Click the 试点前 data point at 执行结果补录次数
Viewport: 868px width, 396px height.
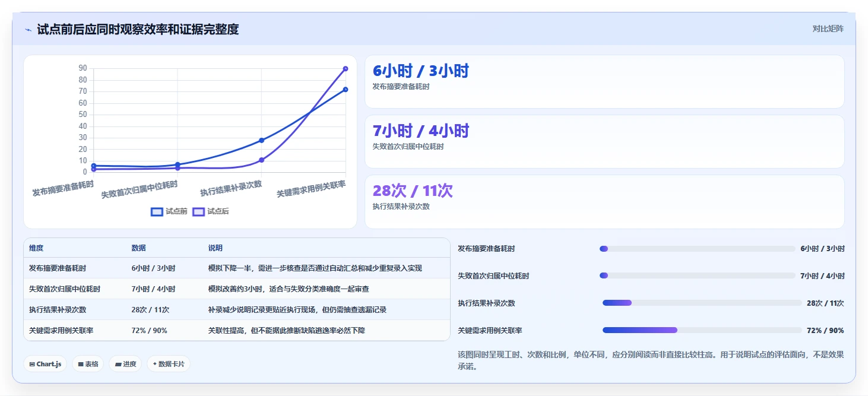(261, 140)
